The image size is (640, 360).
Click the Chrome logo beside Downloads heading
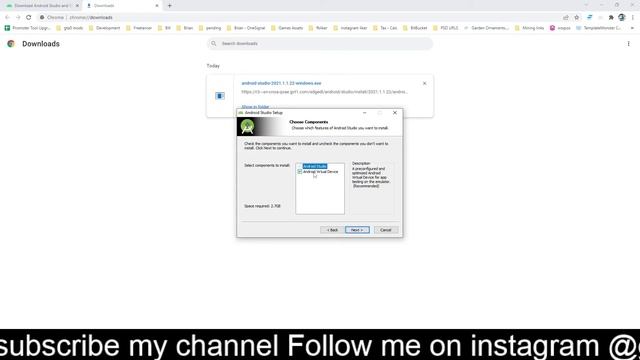(x=11, y=44)
